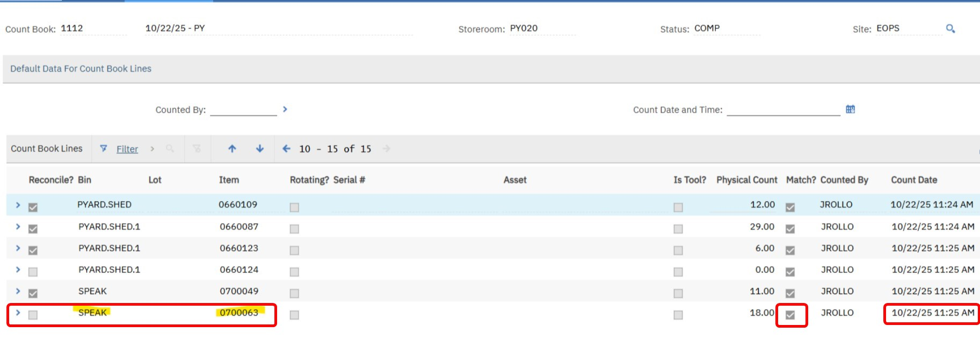
Task: Toggle Reconcile checkbox for item 0660124
Action: [x=33, y=272]
